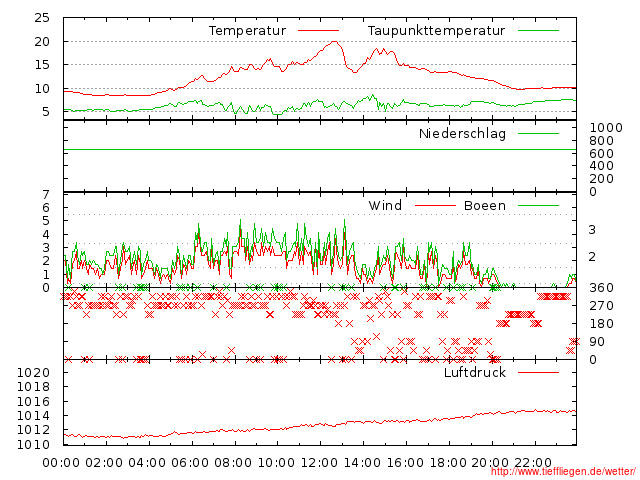This screenshot has height=480, width=640.
Task: Click the 90 wind direction axis value
Action: pos(597,342)
